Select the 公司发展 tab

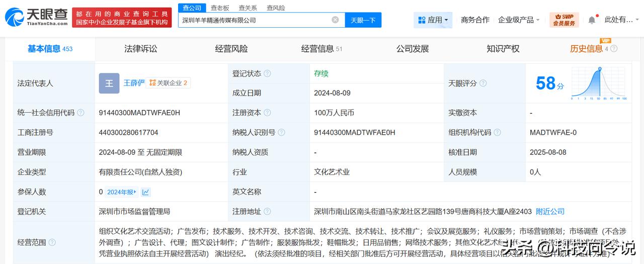click(413, 49)
